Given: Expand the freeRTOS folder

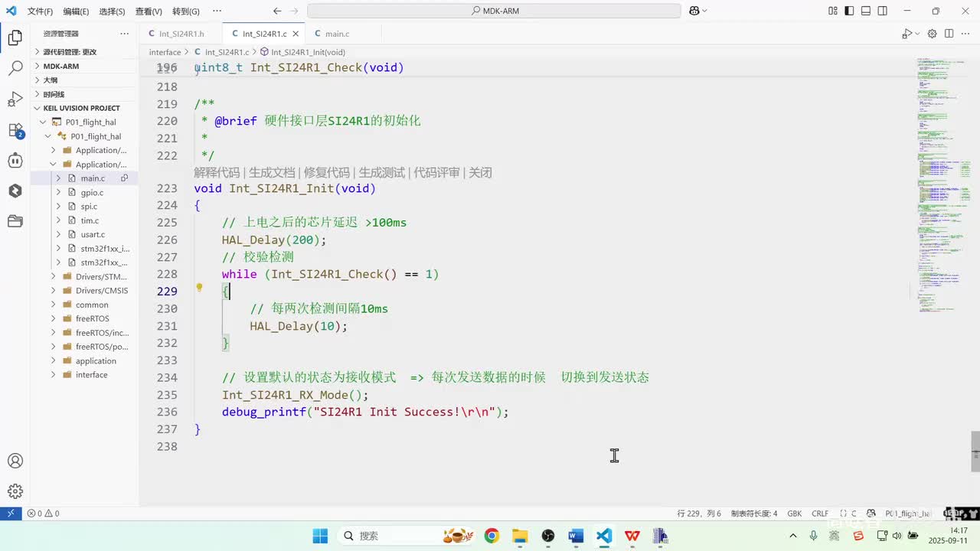Looking at the screenshot, I should (84, 318).
